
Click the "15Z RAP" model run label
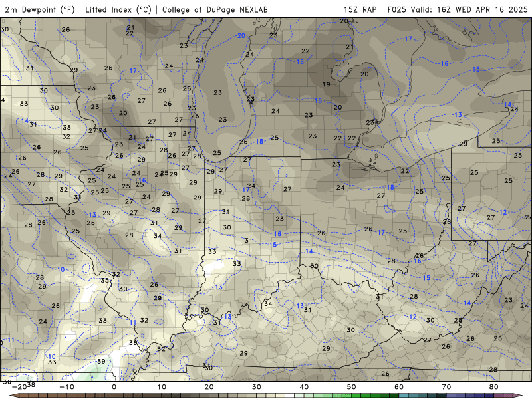click(x=360, y=9)
